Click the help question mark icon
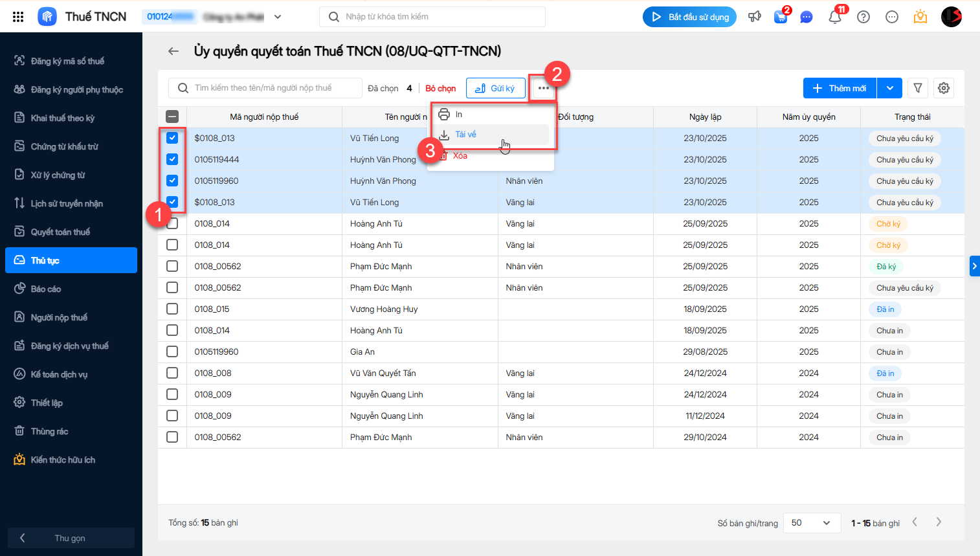The image size is (980, 556). click(x=863, y=17)
